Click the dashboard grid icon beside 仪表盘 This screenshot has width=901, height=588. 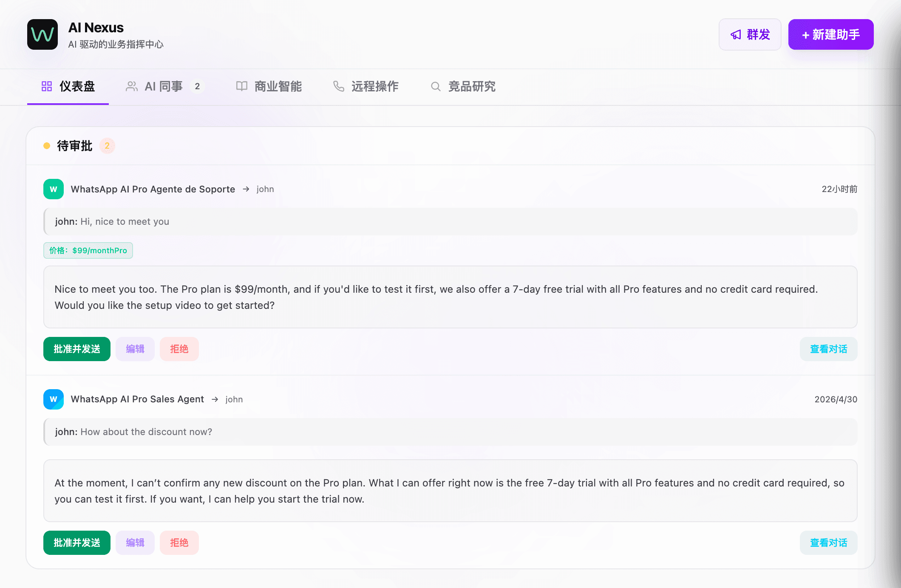tap(47, 86)
